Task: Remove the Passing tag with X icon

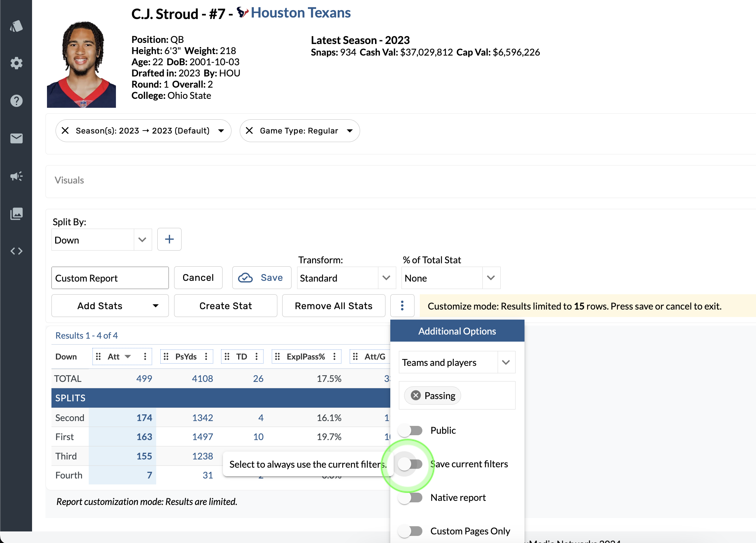Action: coord(416,395)
